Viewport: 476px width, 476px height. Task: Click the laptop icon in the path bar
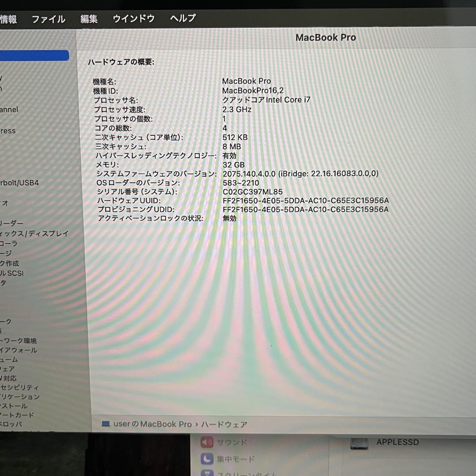[x=106, y=424]
